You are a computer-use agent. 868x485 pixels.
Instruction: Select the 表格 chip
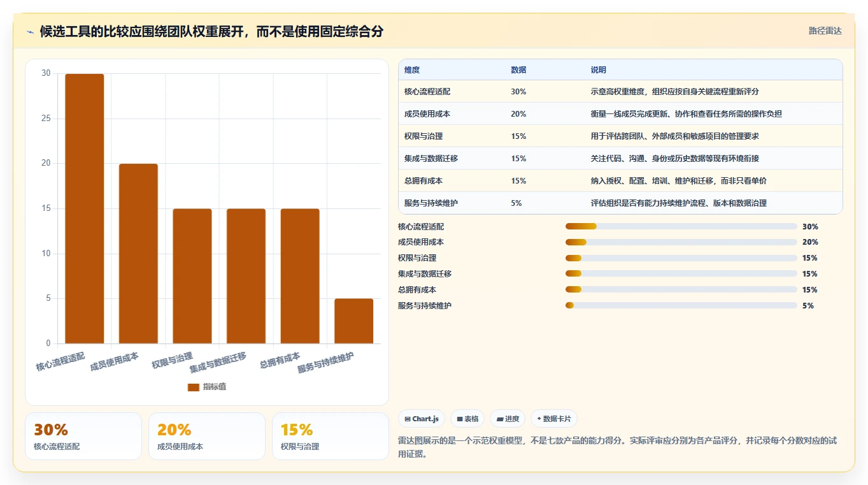467,419
